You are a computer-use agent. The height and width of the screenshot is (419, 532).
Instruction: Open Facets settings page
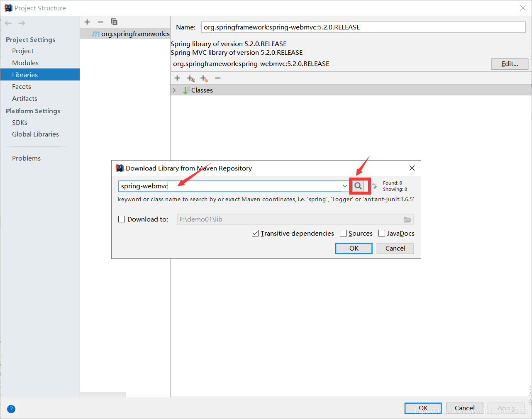(x=22, y=86)
